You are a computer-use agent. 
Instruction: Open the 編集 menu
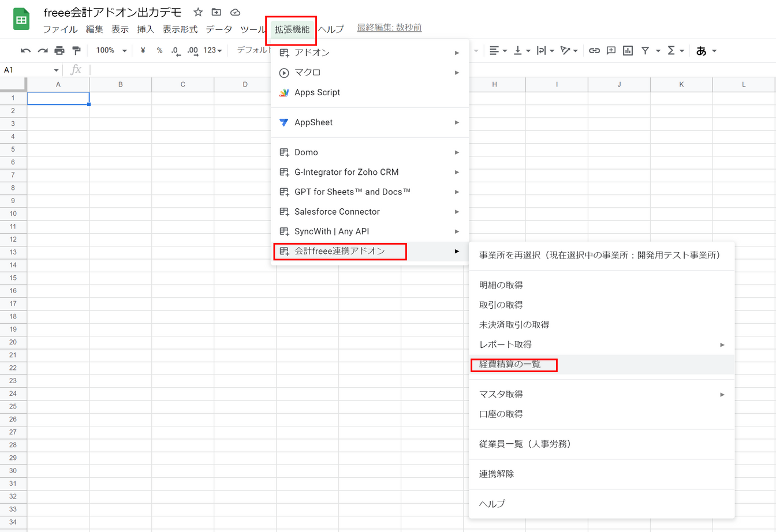click(x=94, y=29)
